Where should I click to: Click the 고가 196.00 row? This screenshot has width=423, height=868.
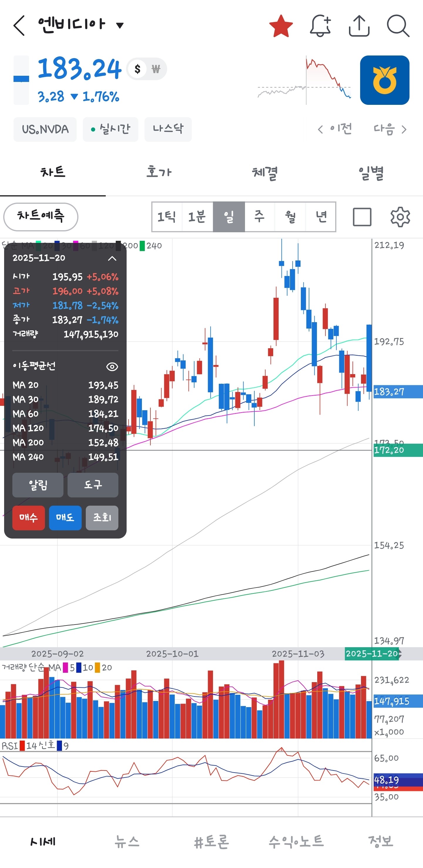click(x=66, y=291)
